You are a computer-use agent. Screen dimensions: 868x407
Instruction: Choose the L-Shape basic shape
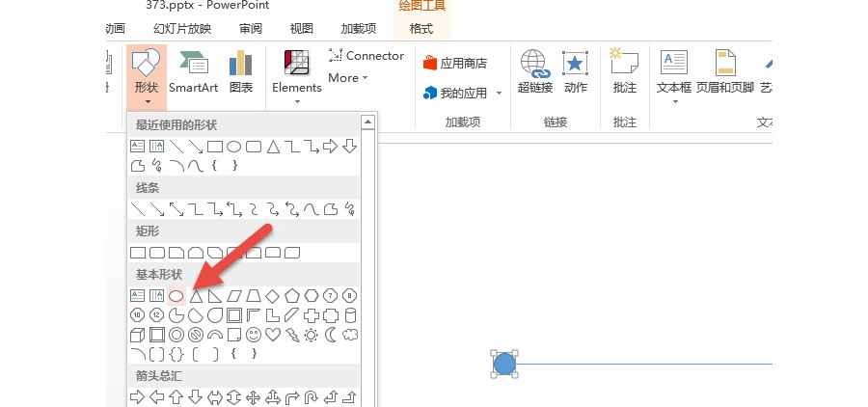click(273, 315)
